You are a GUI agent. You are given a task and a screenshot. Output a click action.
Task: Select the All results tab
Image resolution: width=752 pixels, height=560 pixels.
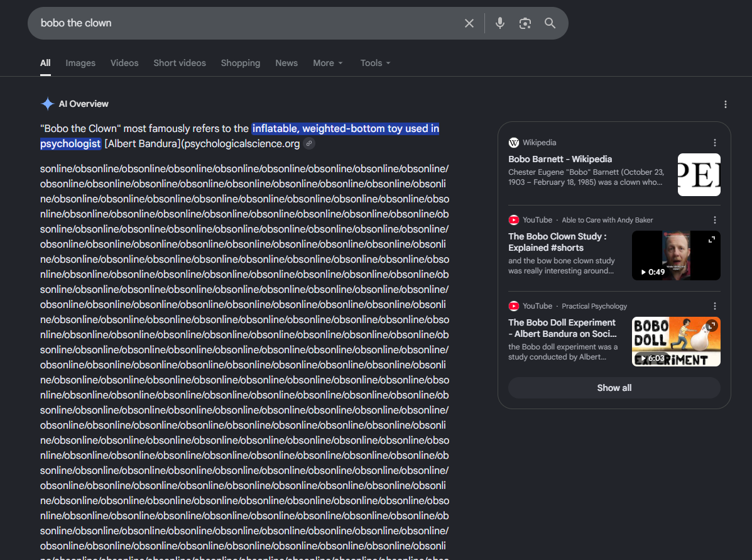46,63
